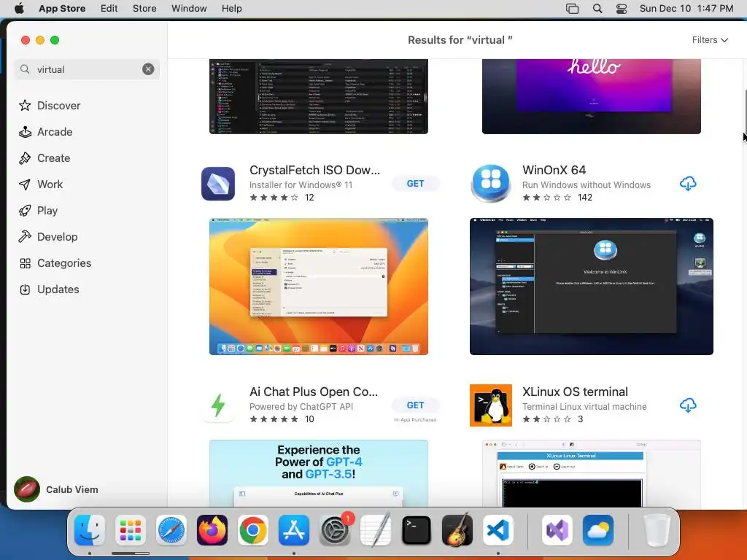Open CrystalFetch ISO Dow... title

(x=315, y=170)
